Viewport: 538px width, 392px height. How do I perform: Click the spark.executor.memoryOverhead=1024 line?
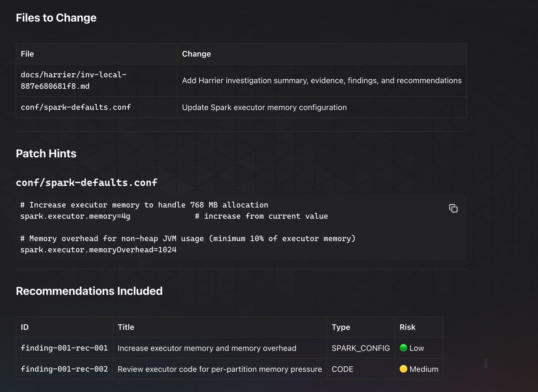(x=98, y=250)
